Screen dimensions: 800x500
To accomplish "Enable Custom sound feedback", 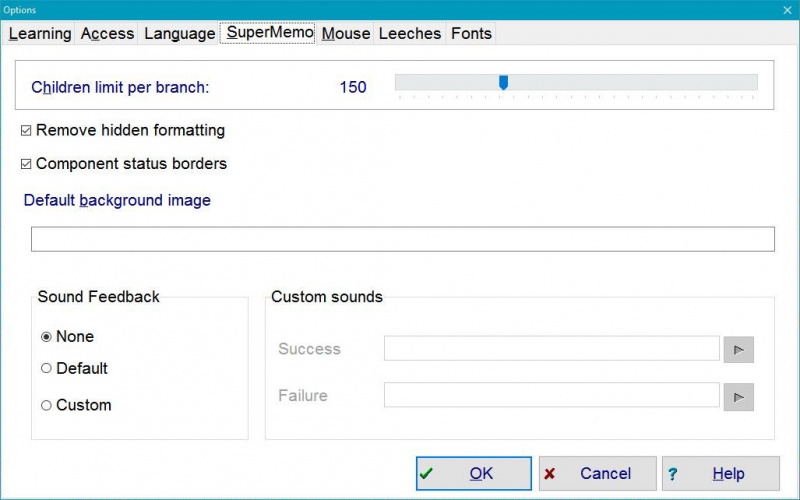I will [x=46, y=405].
